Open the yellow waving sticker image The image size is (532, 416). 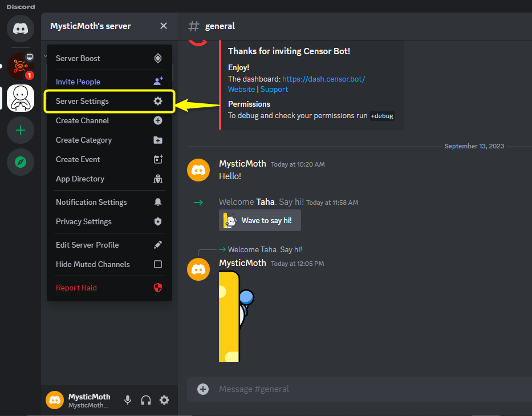coord(237,316)
